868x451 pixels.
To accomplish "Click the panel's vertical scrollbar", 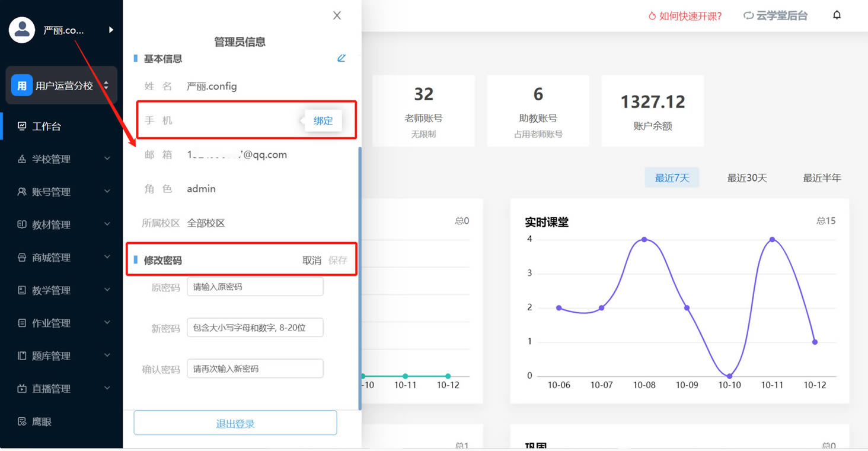I will 359,278.
